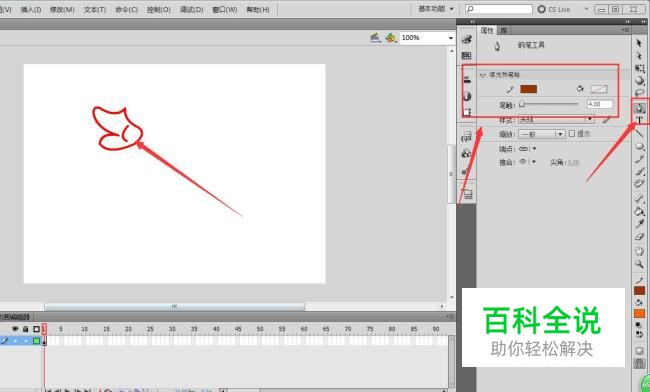Open the collapsed Info panel icon
The width and height of the screenshot is (650, 392).
467,96
